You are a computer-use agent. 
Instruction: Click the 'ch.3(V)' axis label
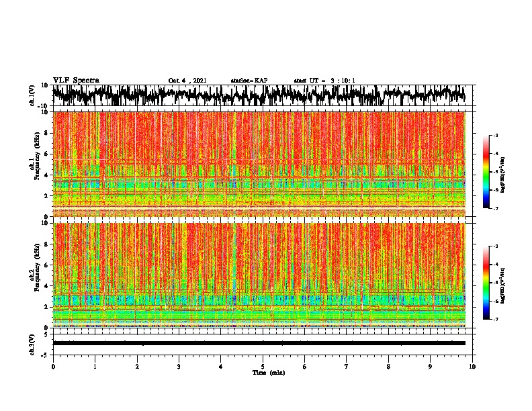32,345
